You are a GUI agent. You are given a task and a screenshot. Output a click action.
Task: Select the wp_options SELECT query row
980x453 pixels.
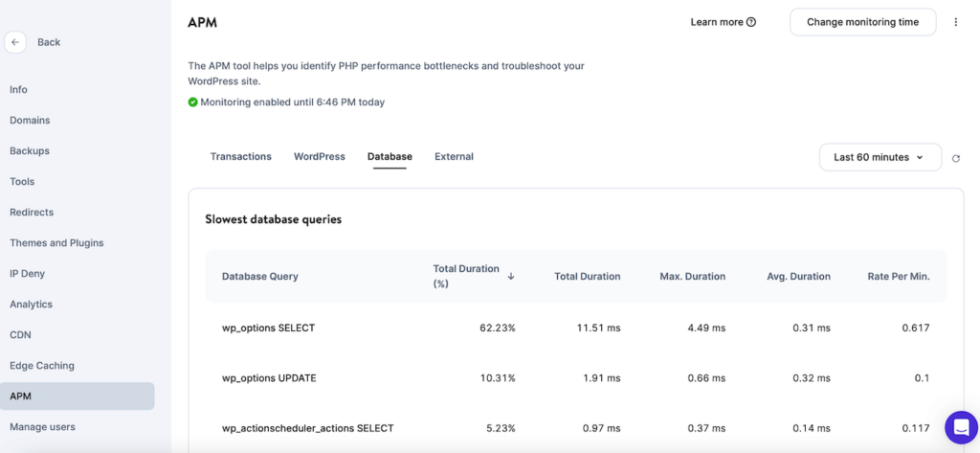(x=268, y=328)
